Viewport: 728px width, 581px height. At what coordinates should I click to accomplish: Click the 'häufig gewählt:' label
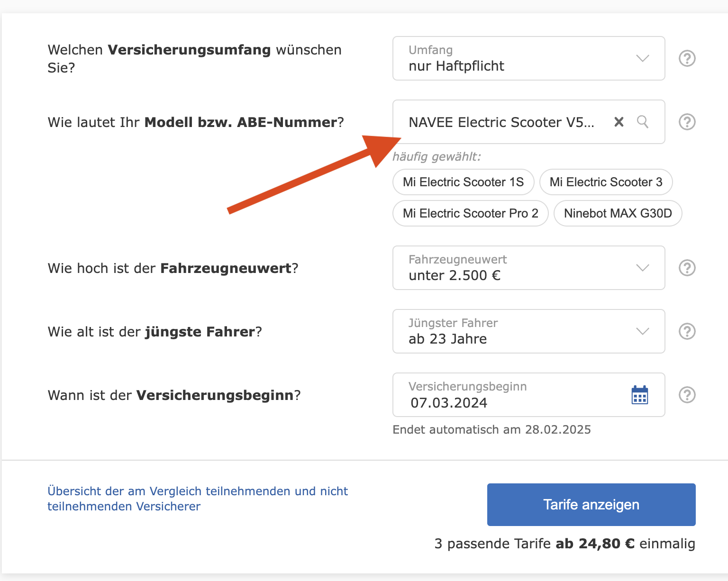[437, 157]
